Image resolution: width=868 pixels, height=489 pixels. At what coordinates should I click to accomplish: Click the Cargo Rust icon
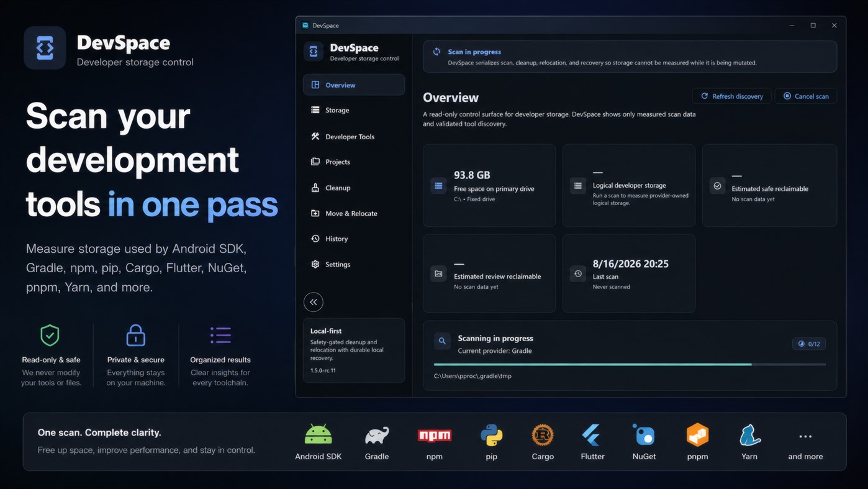[543, 436]
